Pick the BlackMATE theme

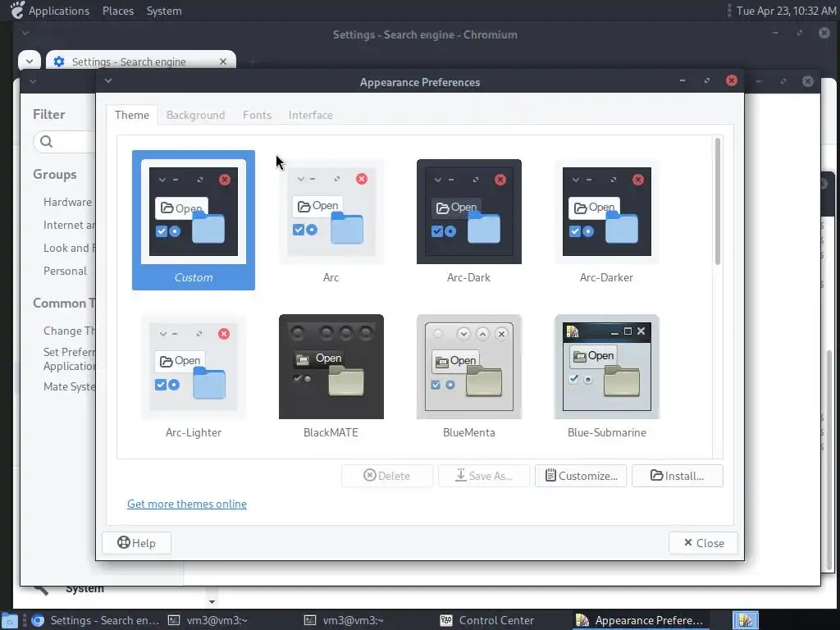point(331,375)
